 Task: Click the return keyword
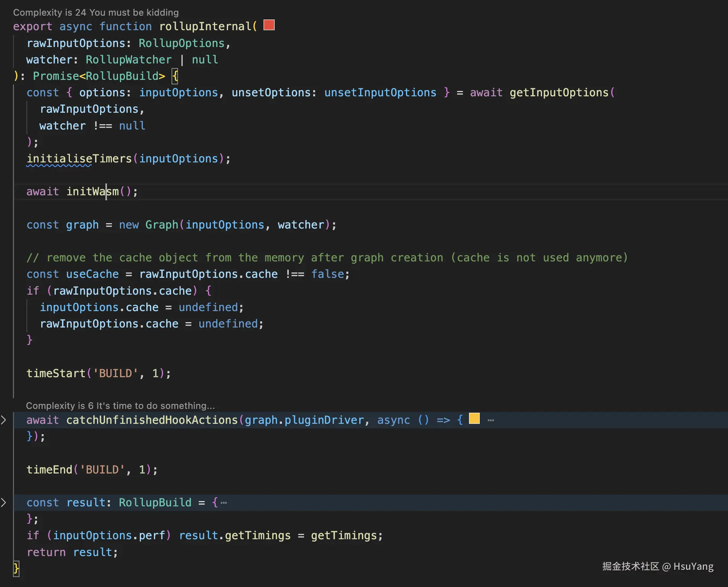[46, 552]
